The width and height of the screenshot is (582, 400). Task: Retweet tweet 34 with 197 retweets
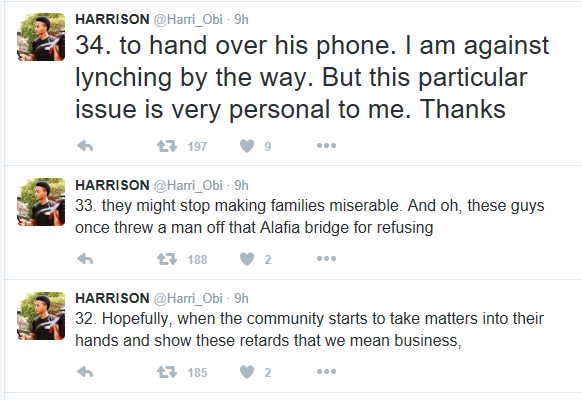click(167, 146)
